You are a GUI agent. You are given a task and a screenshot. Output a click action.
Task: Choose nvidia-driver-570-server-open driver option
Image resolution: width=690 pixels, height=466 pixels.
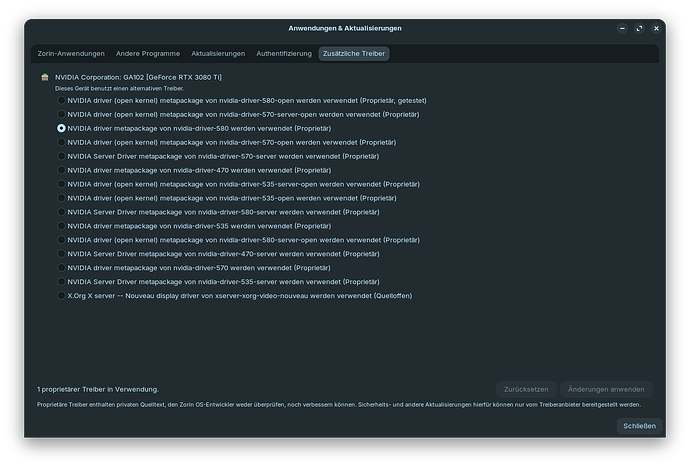pyautogui.click(x=62, y=114)
